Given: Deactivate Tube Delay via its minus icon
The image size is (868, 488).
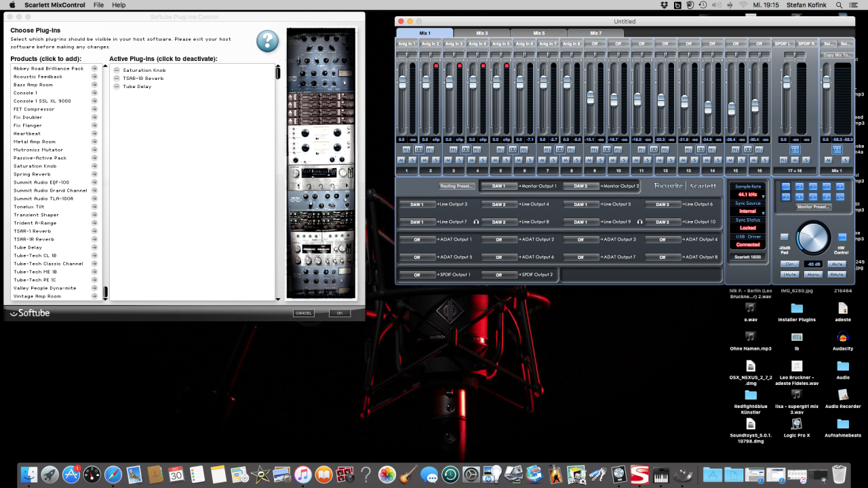Looking at the screenshot, I should 117,87.
